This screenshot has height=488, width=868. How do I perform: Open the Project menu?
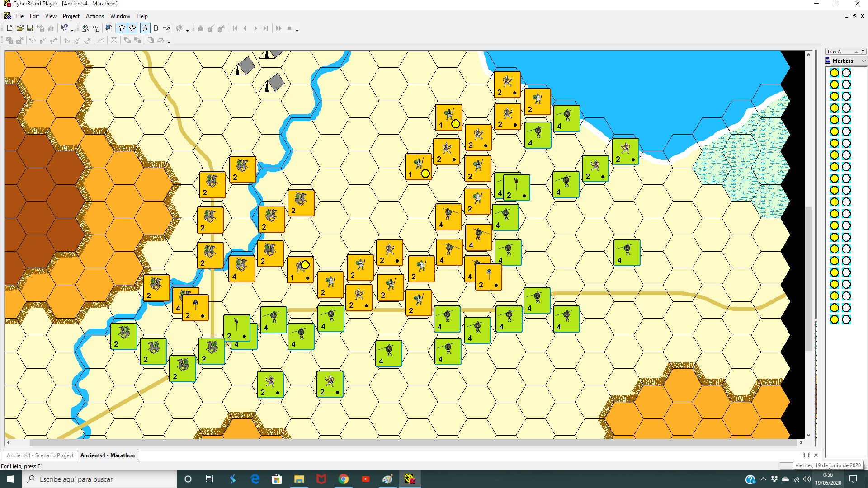(x=71, y=16)
